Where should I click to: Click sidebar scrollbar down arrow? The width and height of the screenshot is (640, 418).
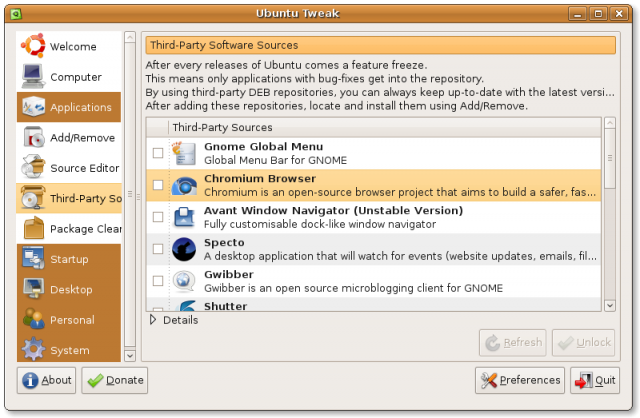(130, 356)
